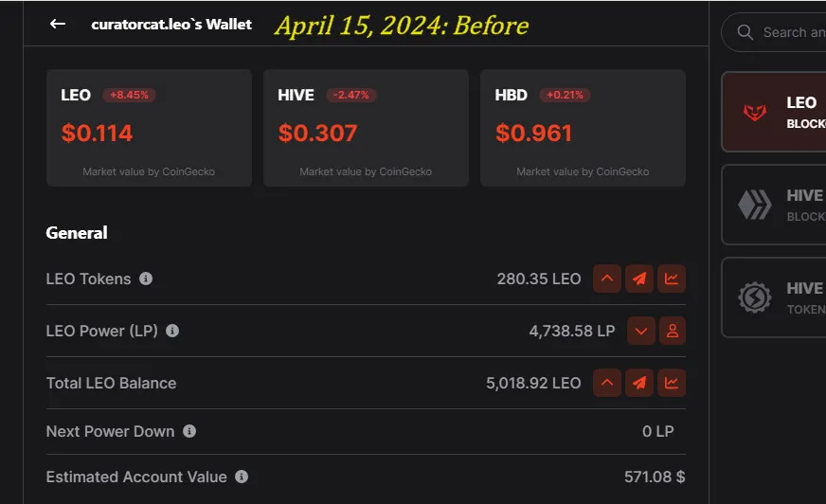Click the up chevron on Total LEO Balance
This screenshot has width=826, height=504.
(607, 383)
